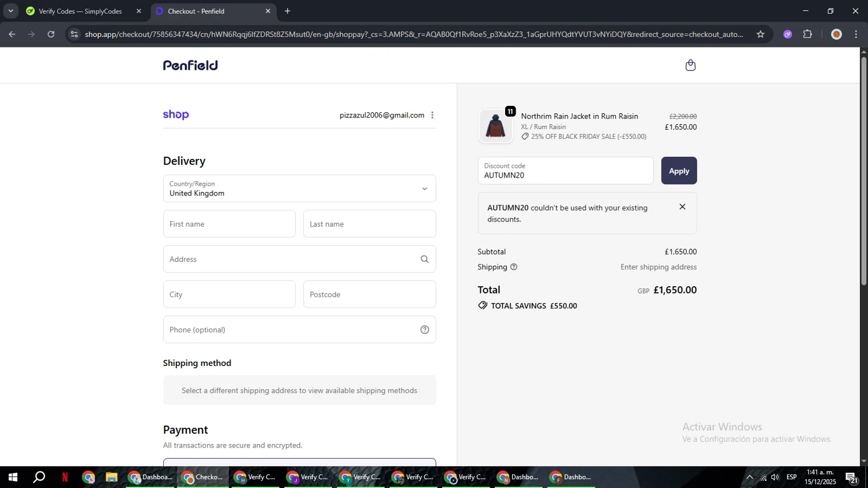Open the notification center
This screenshot has height=488, width=868.
[852, 477]
